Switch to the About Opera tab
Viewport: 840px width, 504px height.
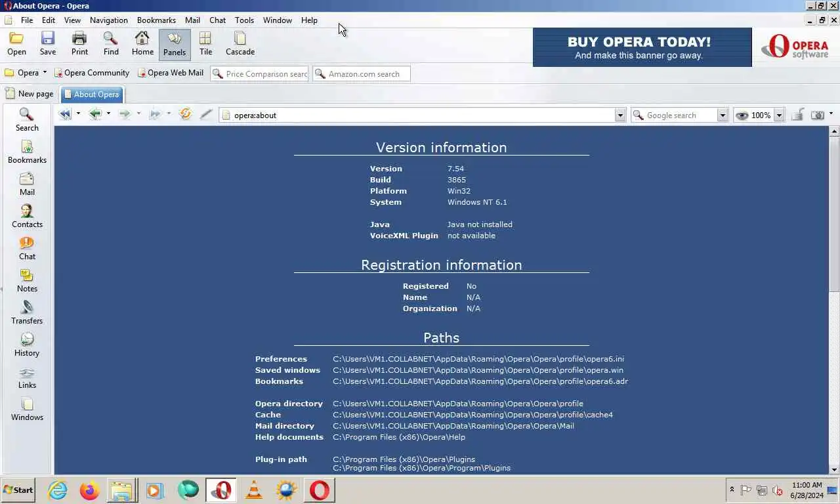tap(92, 94)
